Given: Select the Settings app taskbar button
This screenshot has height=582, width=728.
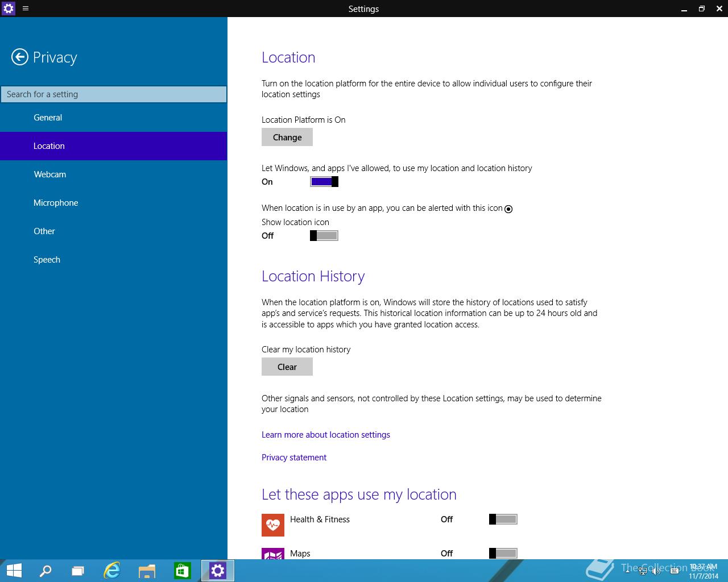Looking at the screenshot, I should pyautogui.click(x=218, y=571).
